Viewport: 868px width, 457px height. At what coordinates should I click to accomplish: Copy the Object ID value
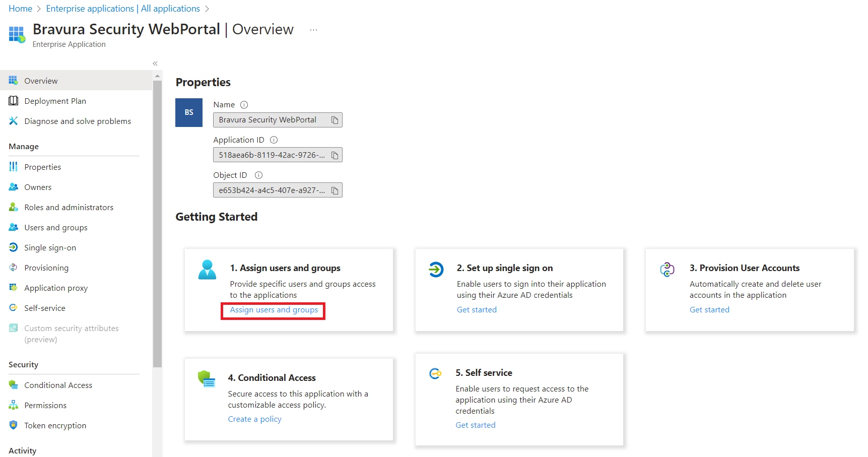pos(335,190)
